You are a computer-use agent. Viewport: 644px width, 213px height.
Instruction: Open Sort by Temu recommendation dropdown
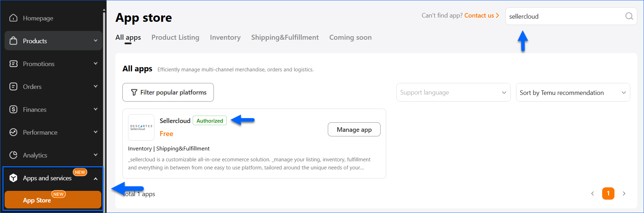(x=573, y=92)
